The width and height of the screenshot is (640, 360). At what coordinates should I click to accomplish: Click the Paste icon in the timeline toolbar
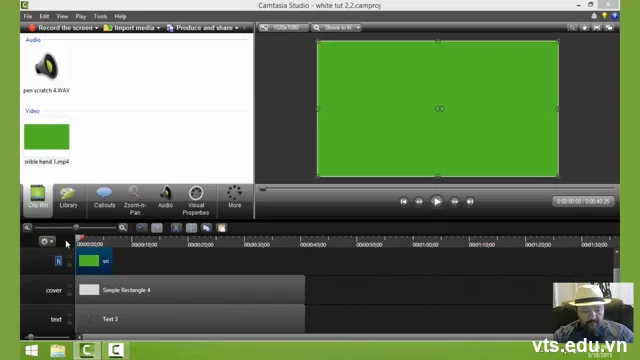click(222, 228)
